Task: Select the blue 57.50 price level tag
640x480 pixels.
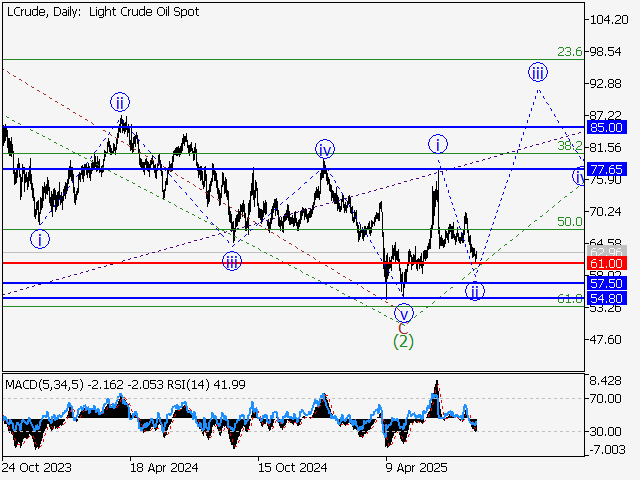Action: click(607, 283)
